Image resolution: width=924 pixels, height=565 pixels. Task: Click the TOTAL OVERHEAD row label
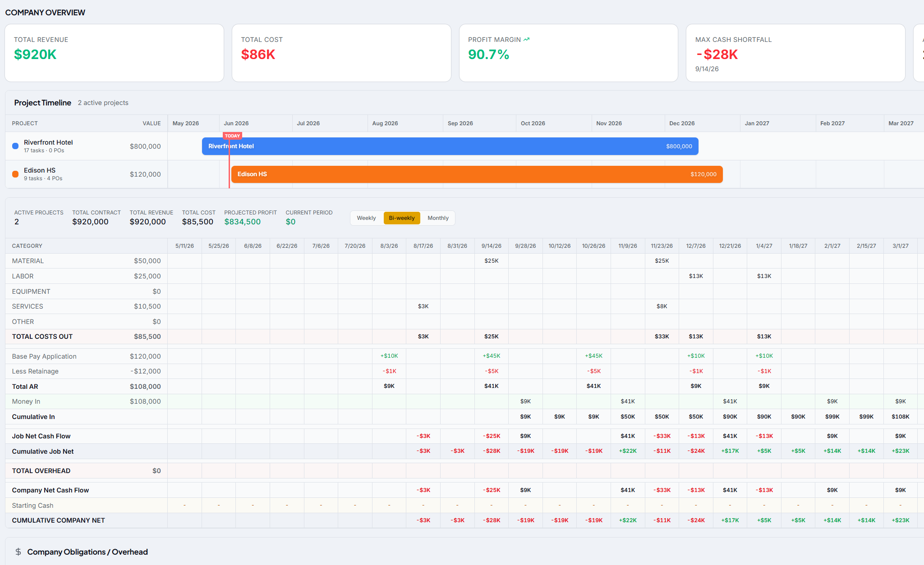coord(41,471)
